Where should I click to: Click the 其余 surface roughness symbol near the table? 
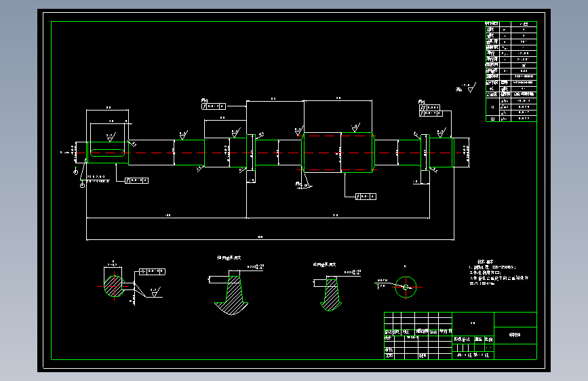(466, 88)
